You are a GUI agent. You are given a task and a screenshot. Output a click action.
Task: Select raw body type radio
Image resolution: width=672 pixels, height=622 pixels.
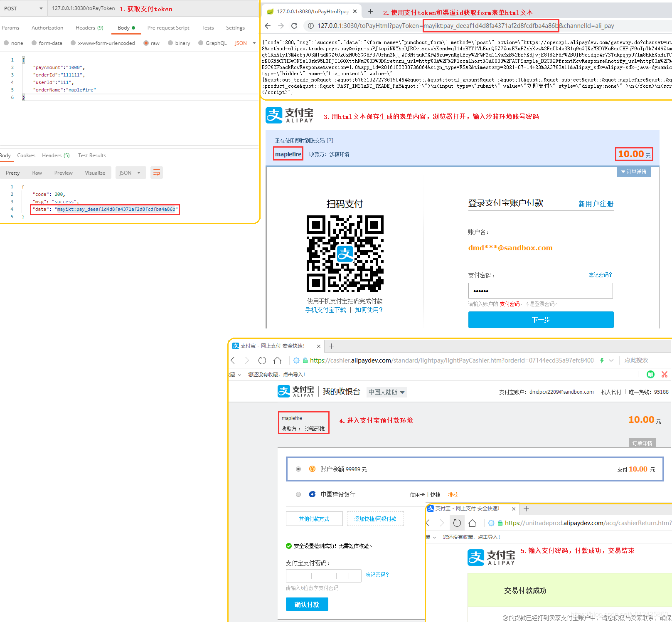[146, 43]
